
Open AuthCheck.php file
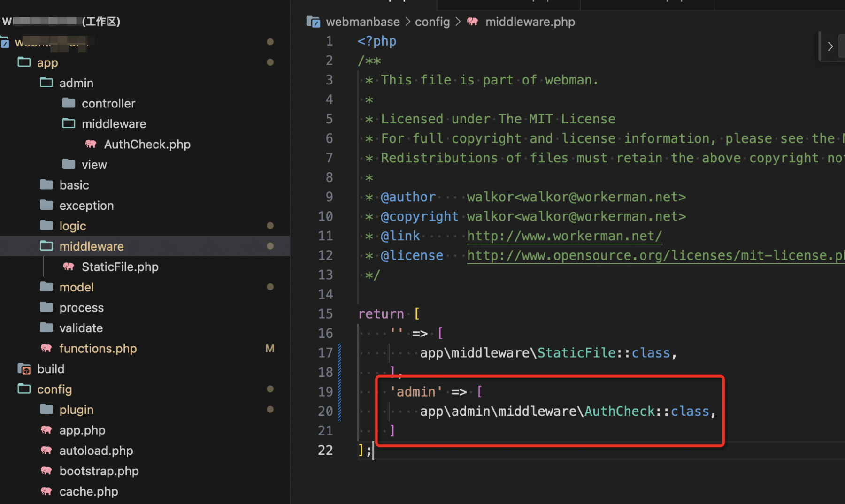point(147,144)
